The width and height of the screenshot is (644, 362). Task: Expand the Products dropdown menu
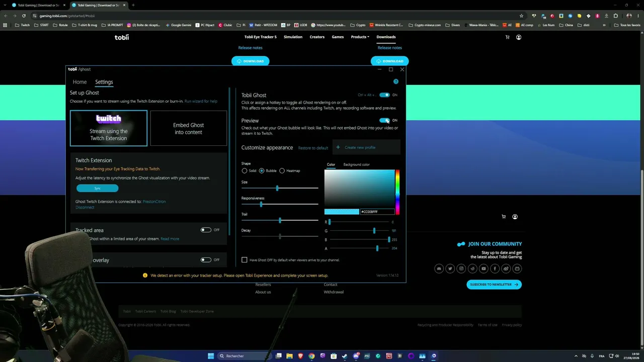coord(360,37)
